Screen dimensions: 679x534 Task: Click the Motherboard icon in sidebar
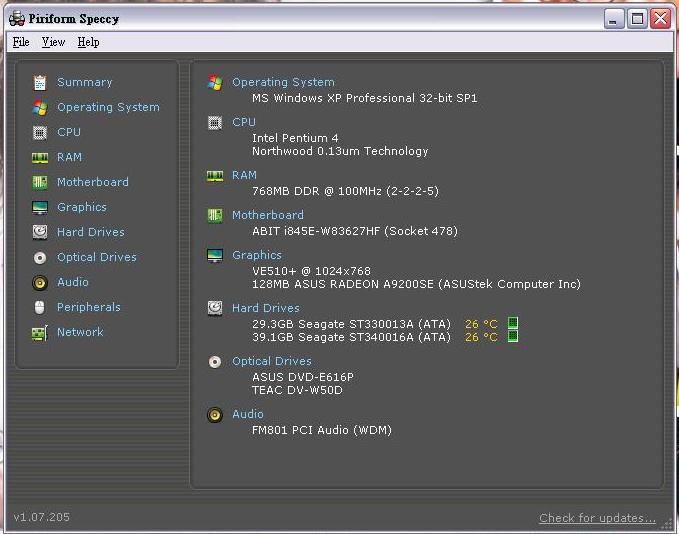coord(40,182)
